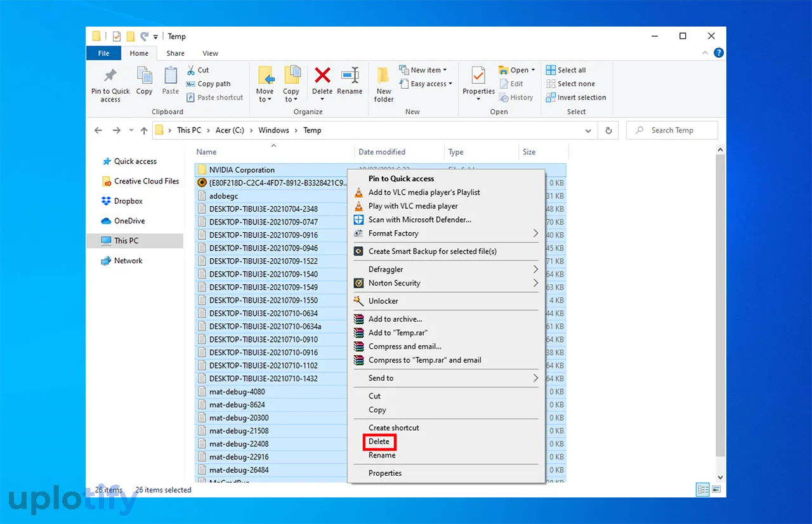Click the Up one level arrow

[x=144, y=130]
